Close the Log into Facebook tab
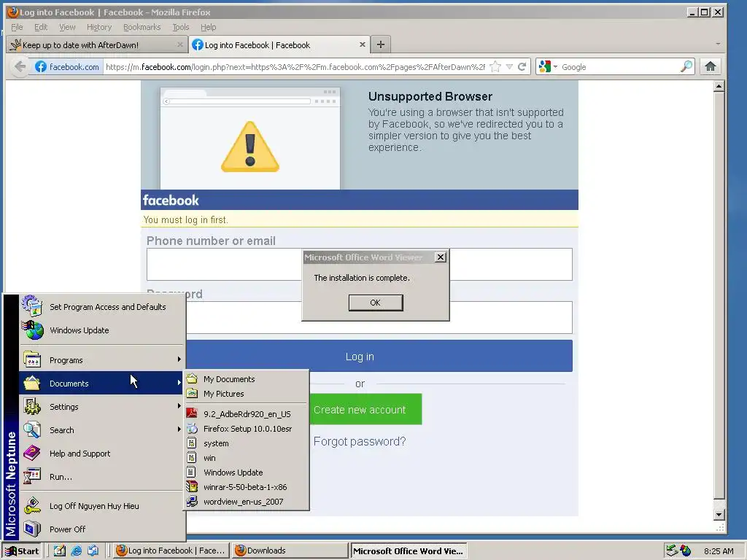 click(362, 44)
